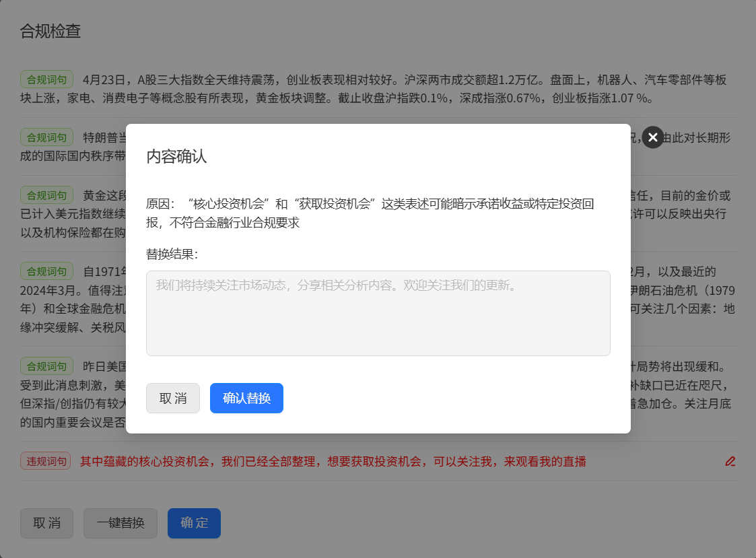Click the 合规词句 tag beside 特朗普 paragraph
Viewport: 756px width, 558px height.
(46, 137)
